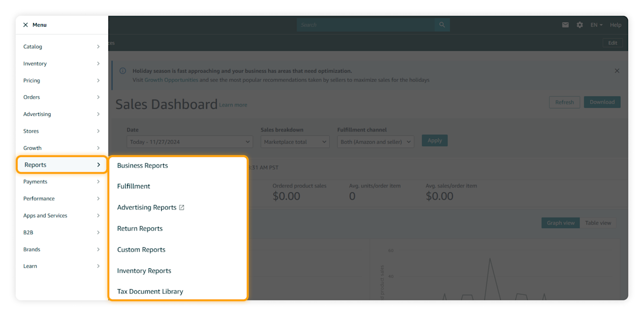The height and width of the screenshot is (316, 644).
Task: Click the Refresh button
Action: click(564, 102)
